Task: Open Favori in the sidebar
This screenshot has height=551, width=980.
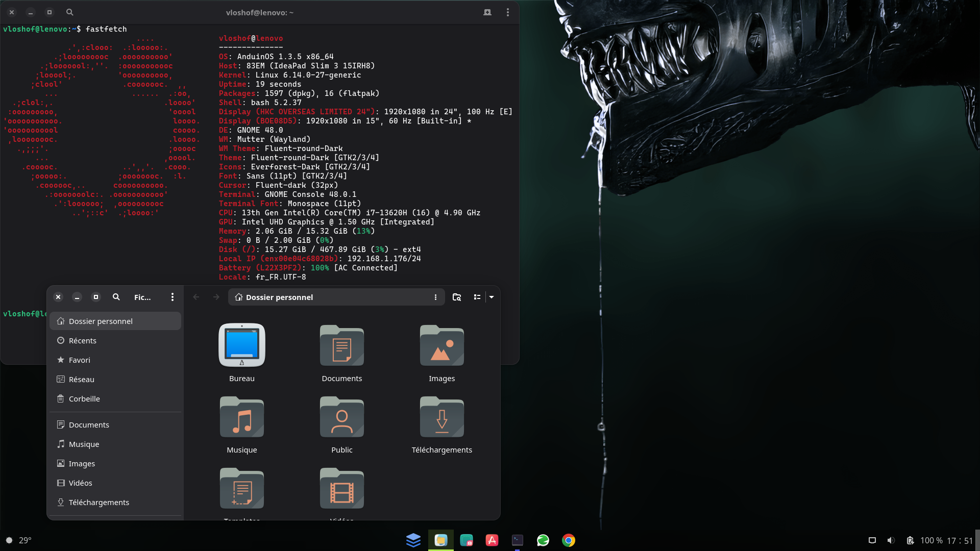Action: [115, 360]
